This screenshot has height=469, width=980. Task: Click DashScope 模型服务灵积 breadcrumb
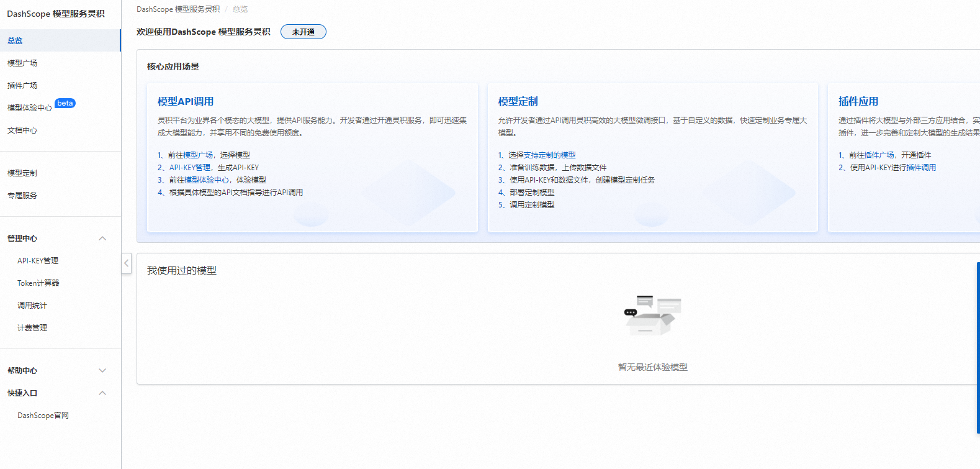[x=178, y=9]
